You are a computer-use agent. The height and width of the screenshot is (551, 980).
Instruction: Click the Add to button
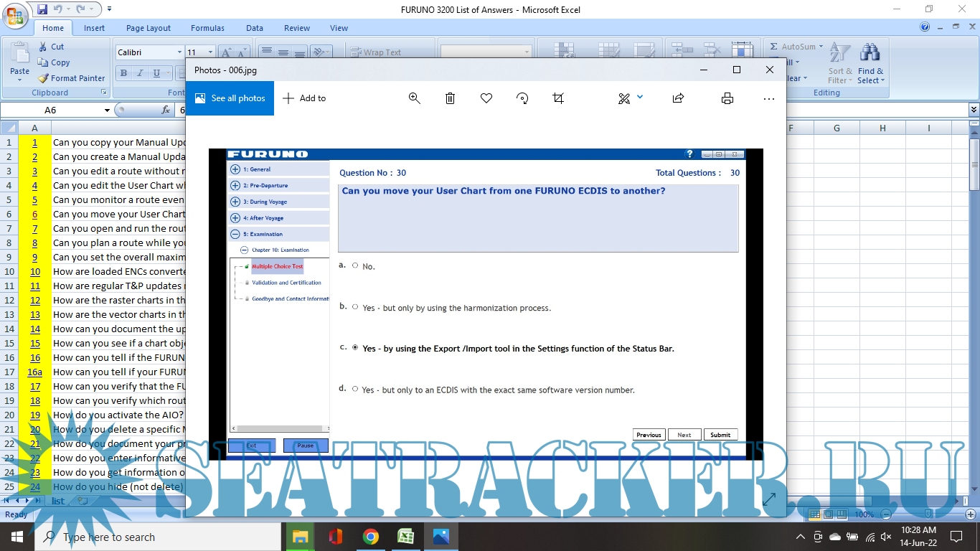[304, 98]
